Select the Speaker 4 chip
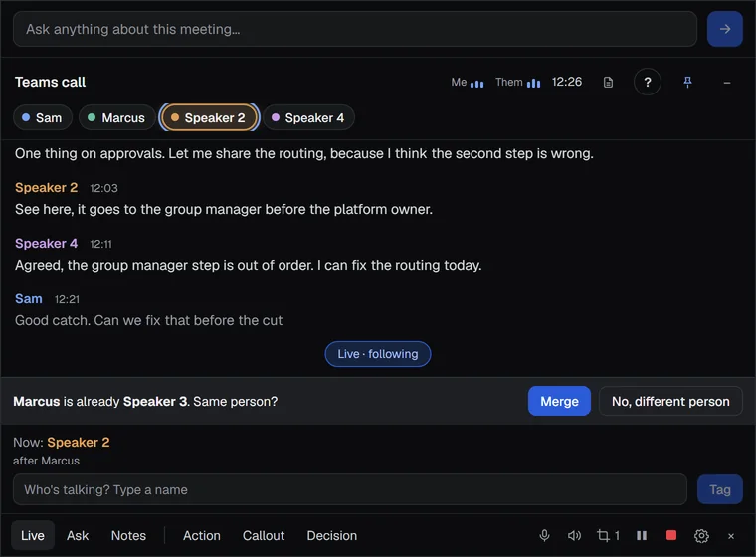The image size is (756, 557). pos(308,117)
